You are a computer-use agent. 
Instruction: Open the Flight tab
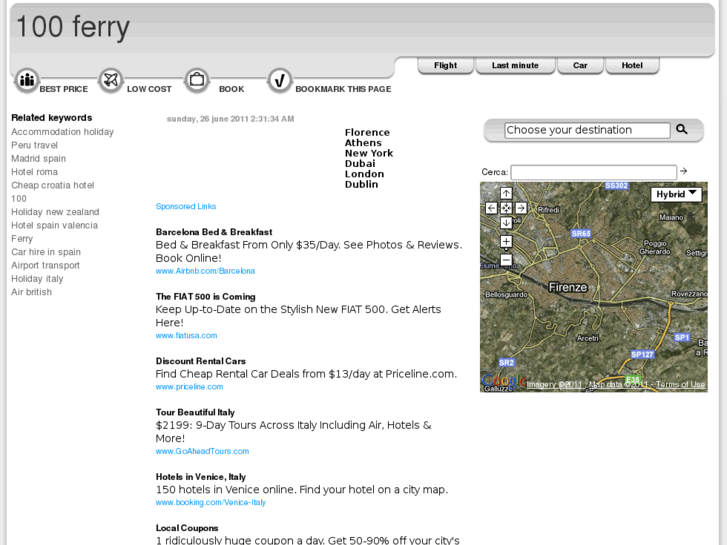click(446, 65)
